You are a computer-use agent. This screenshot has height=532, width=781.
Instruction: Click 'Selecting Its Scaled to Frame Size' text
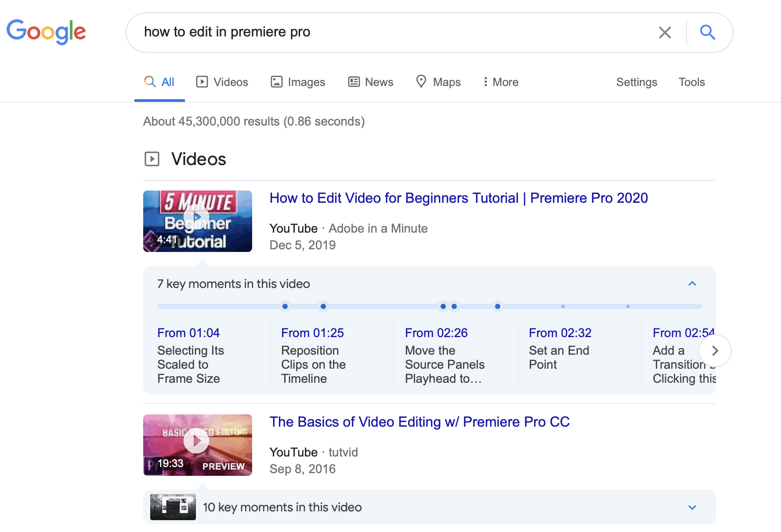coord(191,364)
